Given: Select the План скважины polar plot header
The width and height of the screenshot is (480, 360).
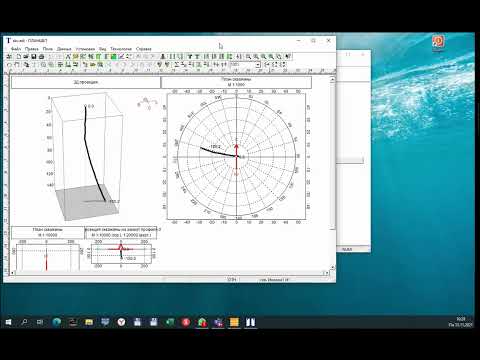Looking at the screenshot, I should point(236,82).
